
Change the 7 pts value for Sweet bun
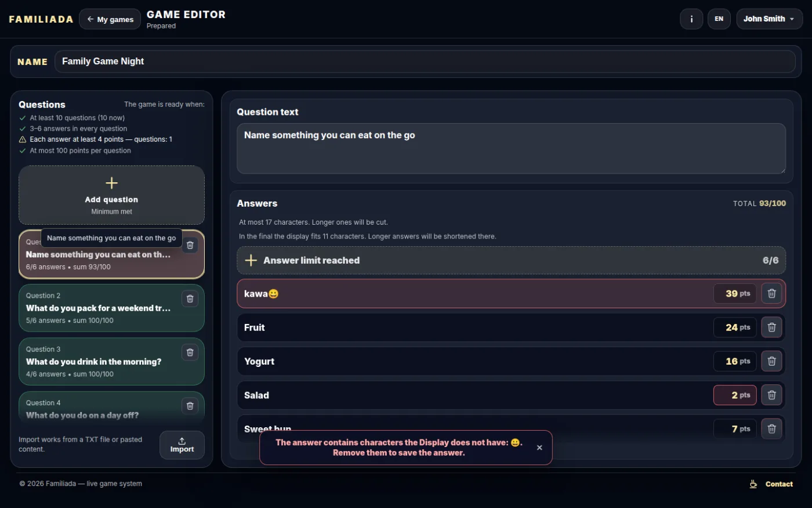tap(735, 429)
